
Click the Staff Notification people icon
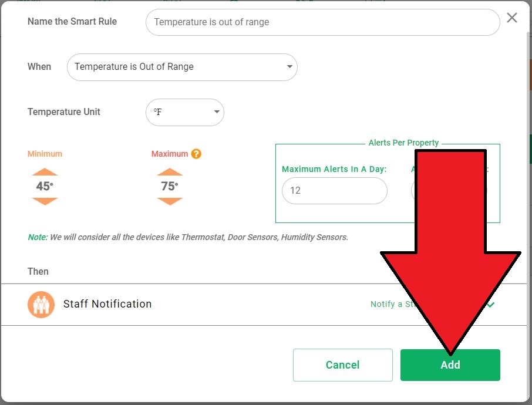point(41,304)
